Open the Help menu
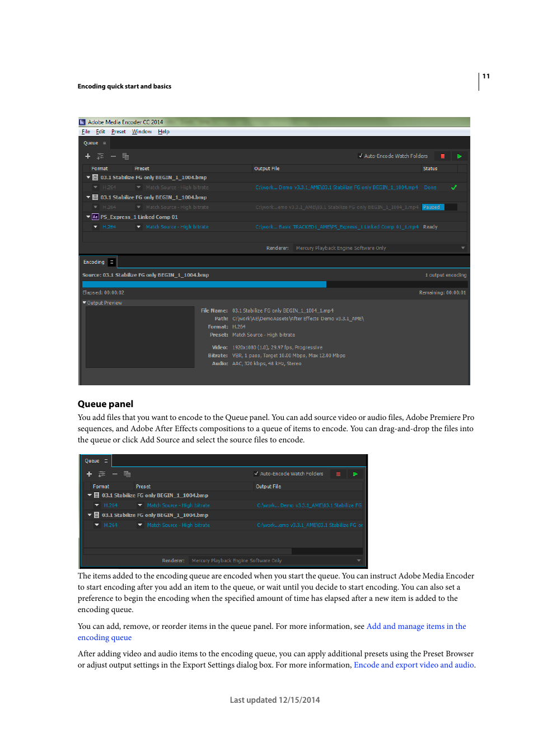Image resolution: width=534 pixels, height=756 pixels. tap(163, 132)
